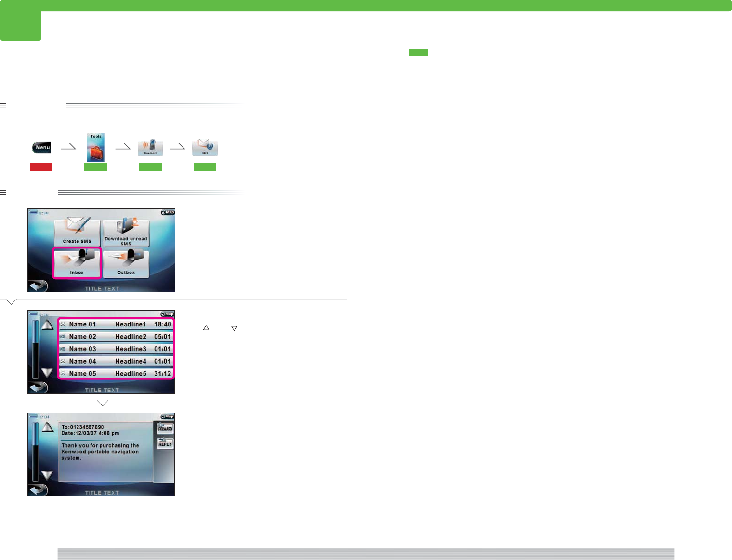Click the Date:12/03/07 4:08 pm line

tap(90, 433)
